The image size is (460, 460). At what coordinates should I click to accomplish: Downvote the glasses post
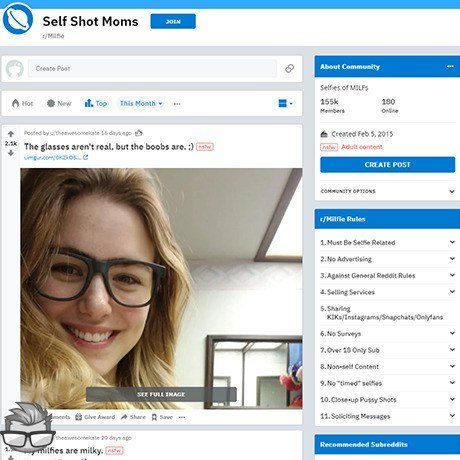11,153
